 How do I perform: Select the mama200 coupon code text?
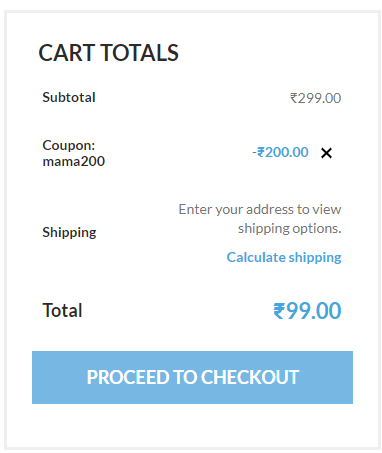(74, 161)
